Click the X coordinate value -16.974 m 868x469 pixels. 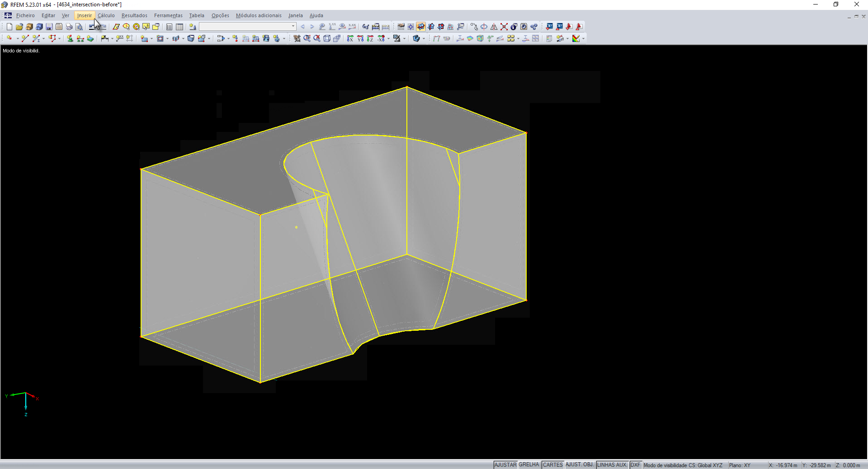pos(787,465)
